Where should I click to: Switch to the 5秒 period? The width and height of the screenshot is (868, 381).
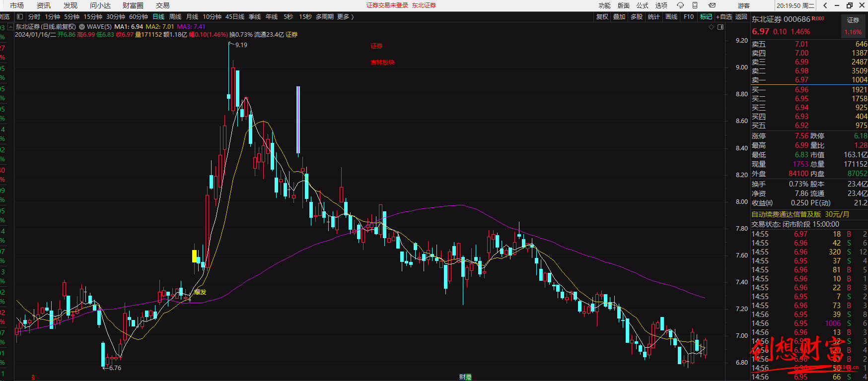(289, 17)
